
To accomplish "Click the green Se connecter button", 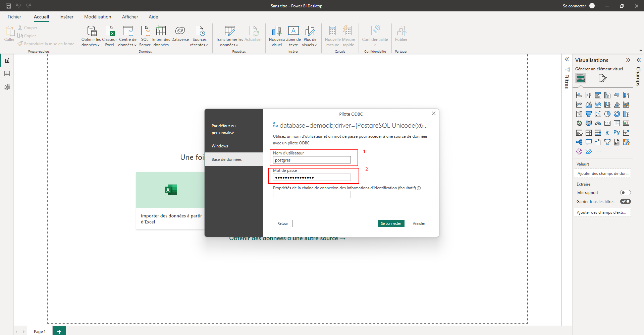I will point(391,223).
